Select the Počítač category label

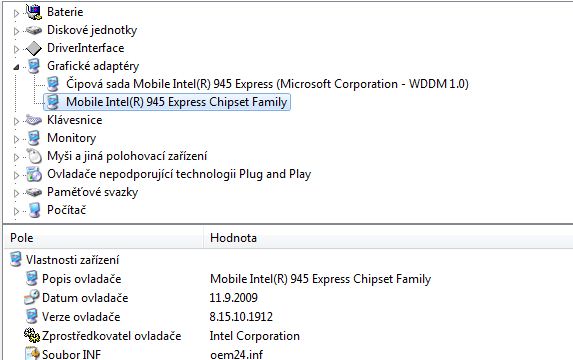67,210
